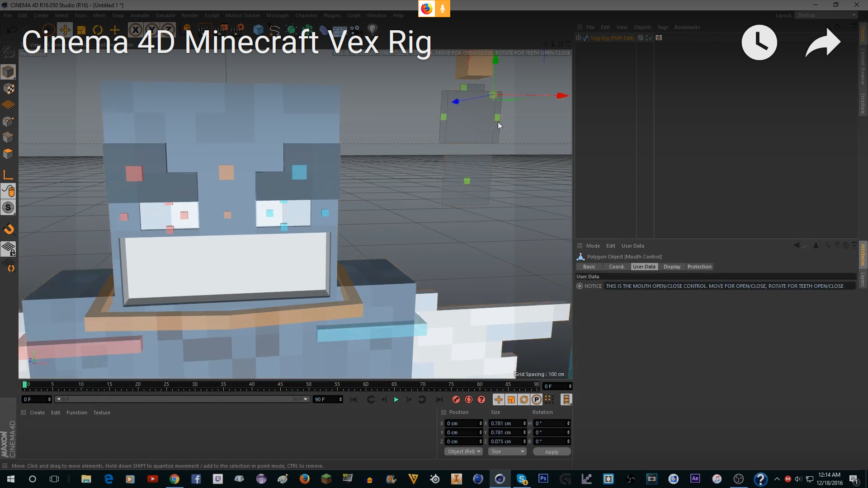Open Objects menu in Object Manager

point(642,27)
